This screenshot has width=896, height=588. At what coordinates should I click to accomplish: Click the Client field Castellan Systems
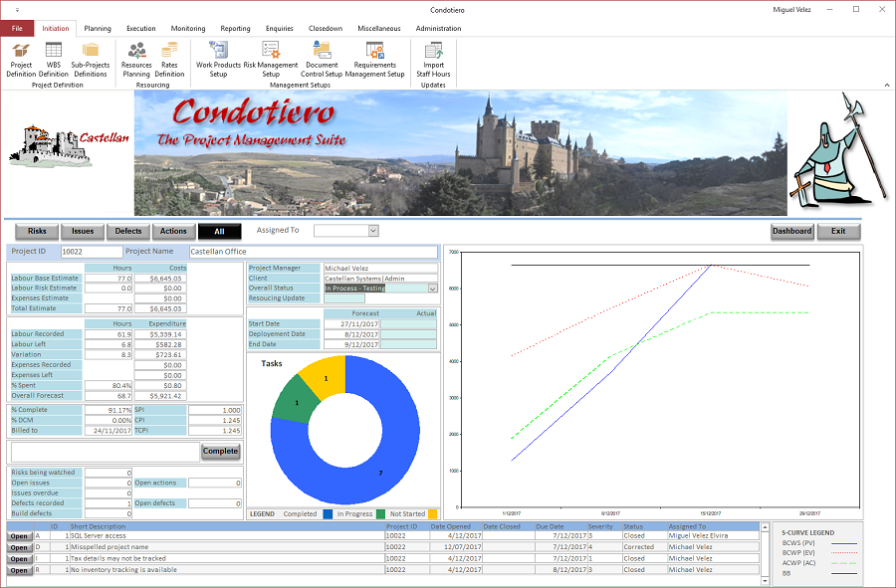(x=380, y=278)
